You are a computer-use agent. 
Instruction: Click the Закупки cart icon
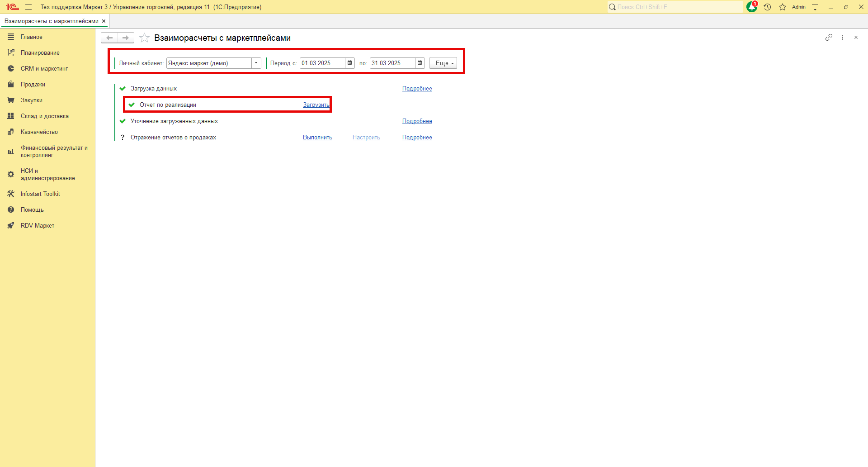11,100
